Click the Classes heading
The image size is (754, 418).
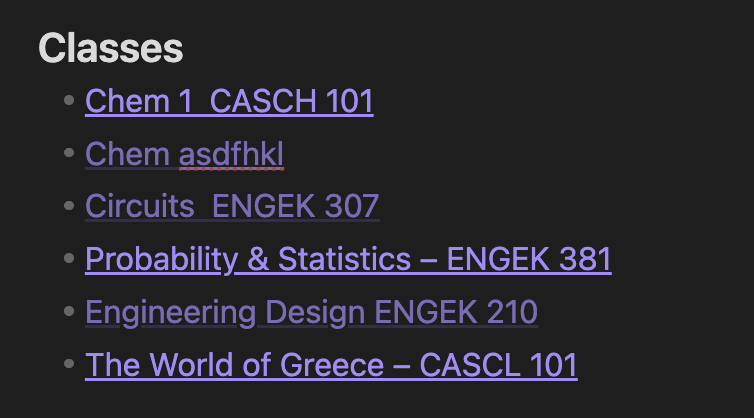[111, 48]
